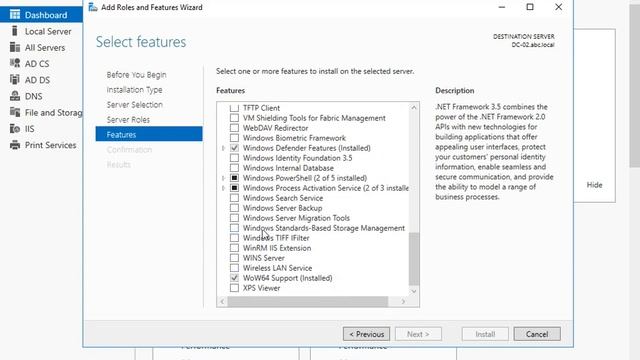Tick Windows Identity Foundation 3.5
The image size is (640, 360).
[x=234, y=158]
